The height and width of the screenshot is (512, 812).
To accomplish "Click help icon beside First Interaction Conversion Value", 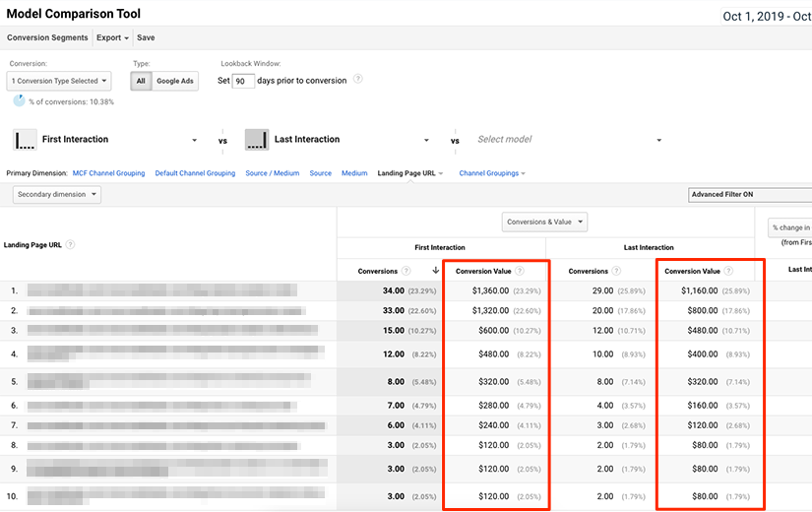I will point(520,271).
